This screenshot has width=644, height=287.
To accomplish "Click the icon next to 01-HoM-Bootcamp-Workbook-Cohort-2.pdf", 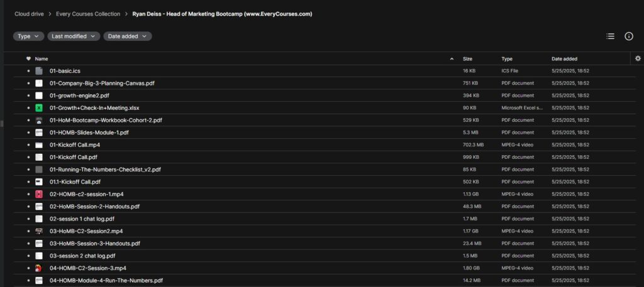I will click(38, 120).
